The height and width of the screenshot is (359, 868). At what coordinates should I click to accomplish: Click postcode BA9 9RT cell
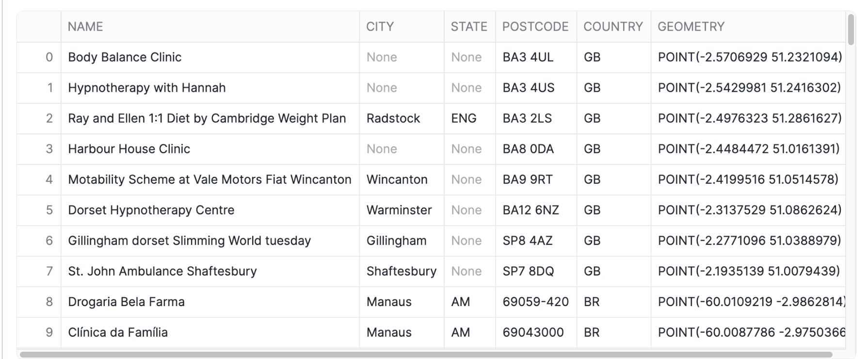tap(528, 179)
